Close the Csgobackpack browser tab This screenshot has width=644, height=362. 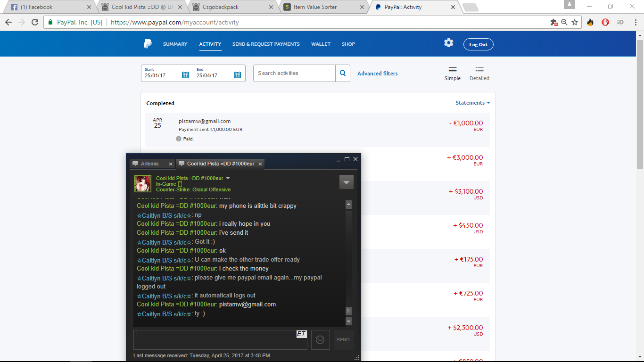coord(271,7)
